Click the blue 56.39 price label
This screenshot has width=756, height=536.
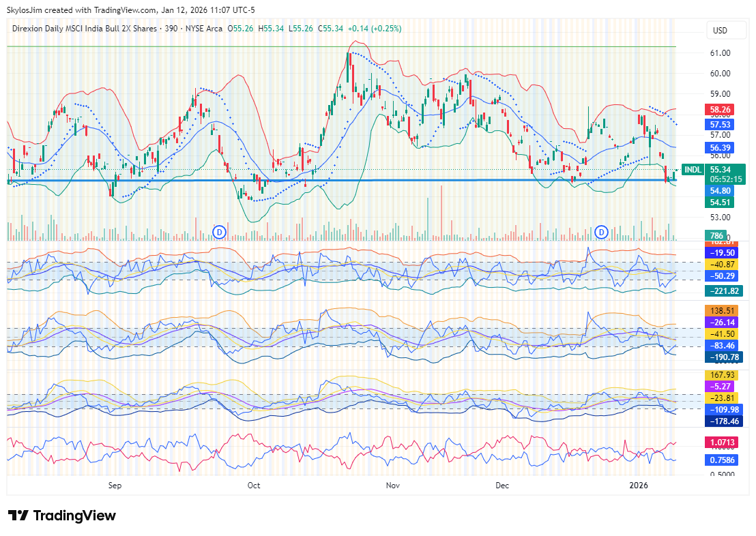point(721,147)
